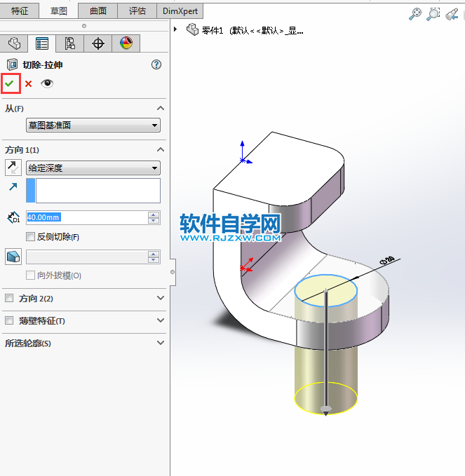Open the 草图基准面 start condition dropdown
This screenshot has height=476, width=465.
pos(93,125)
